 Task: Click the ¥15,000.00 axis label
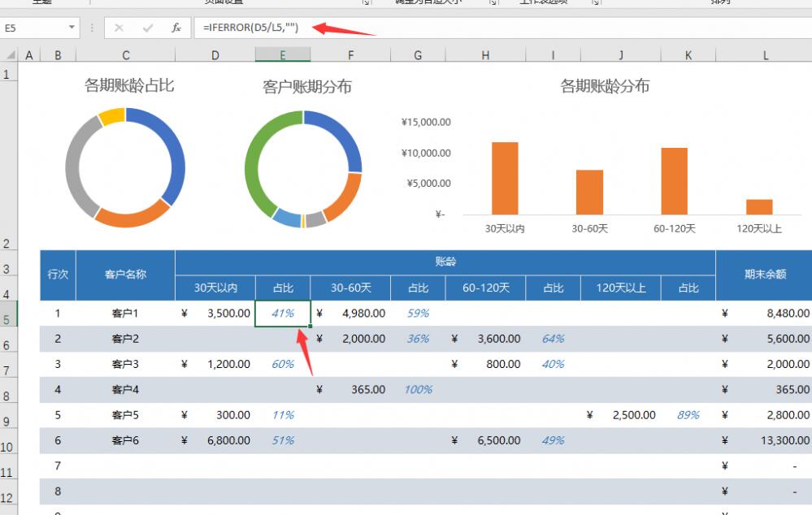pos(426,122)
